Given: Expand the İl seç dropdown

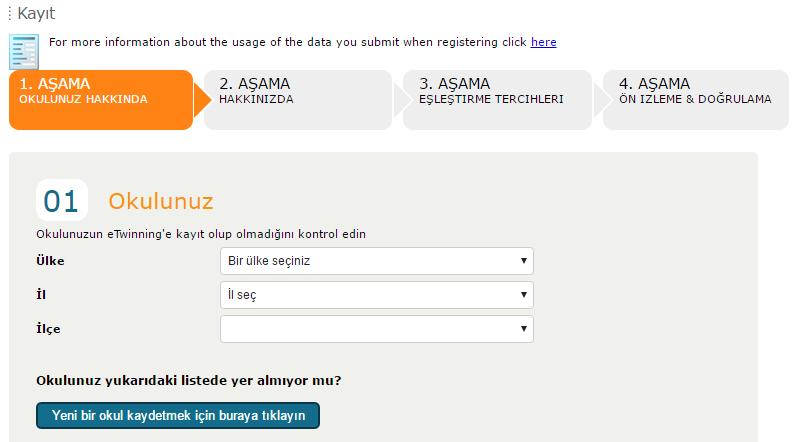Looking at the screenshot, I should [x=375, y=295].
